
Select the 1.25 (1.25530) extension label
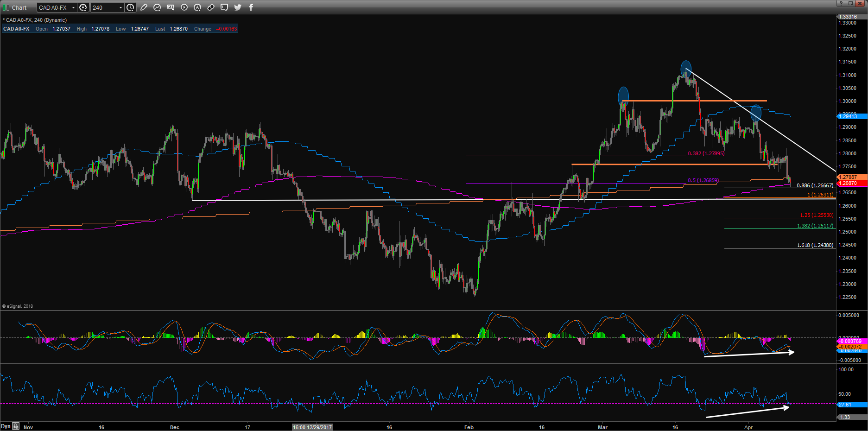coord(817,215)
